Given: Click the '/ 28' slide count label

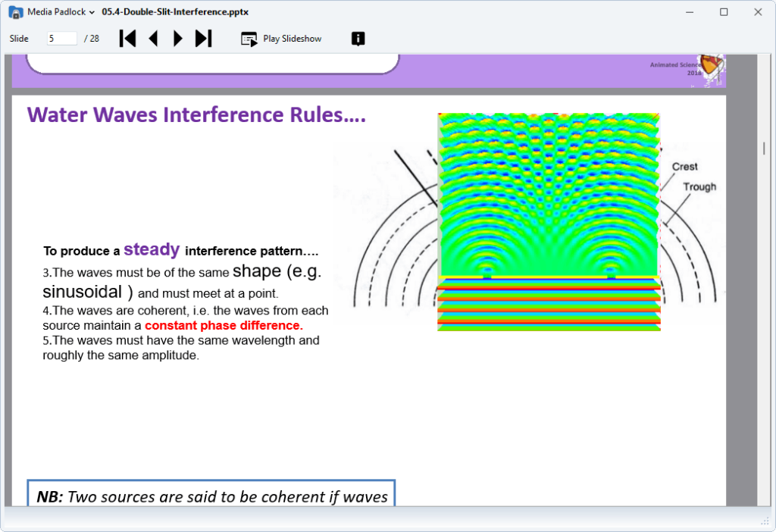Looking at the screenshot, I should pos(92,38).
